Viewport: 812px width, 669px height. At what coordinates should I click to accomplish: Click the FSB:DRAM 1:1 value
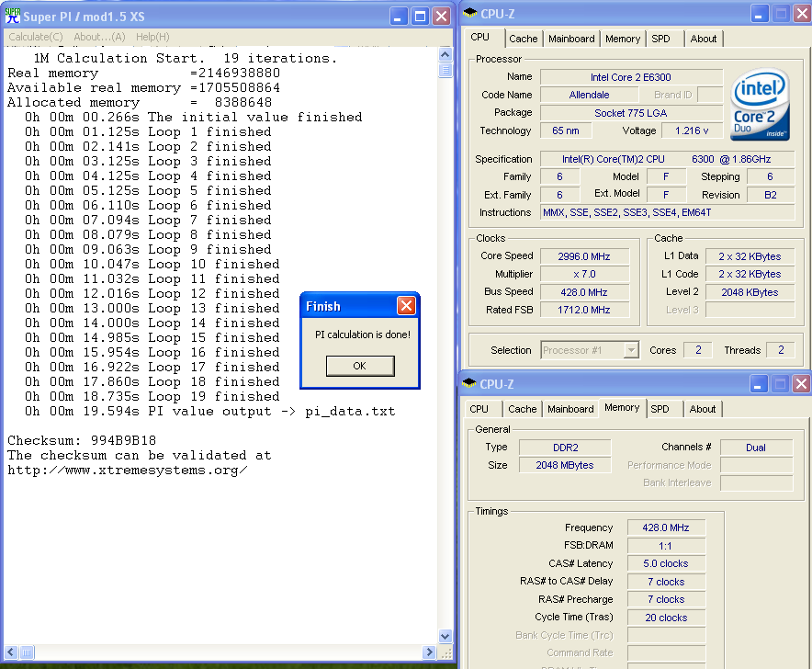[x=666, y=546]
